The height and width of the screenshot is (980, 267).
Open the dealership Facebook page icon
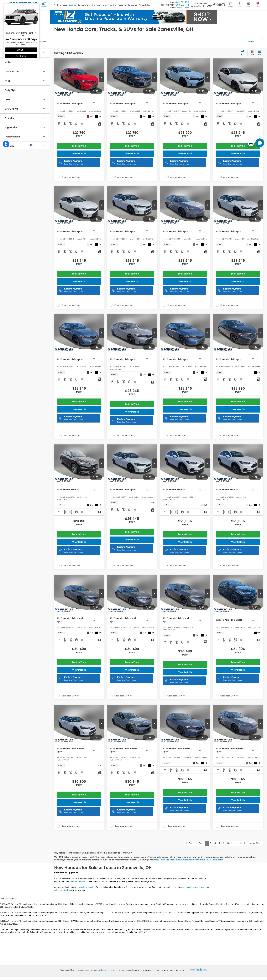[x=214, y=5]
